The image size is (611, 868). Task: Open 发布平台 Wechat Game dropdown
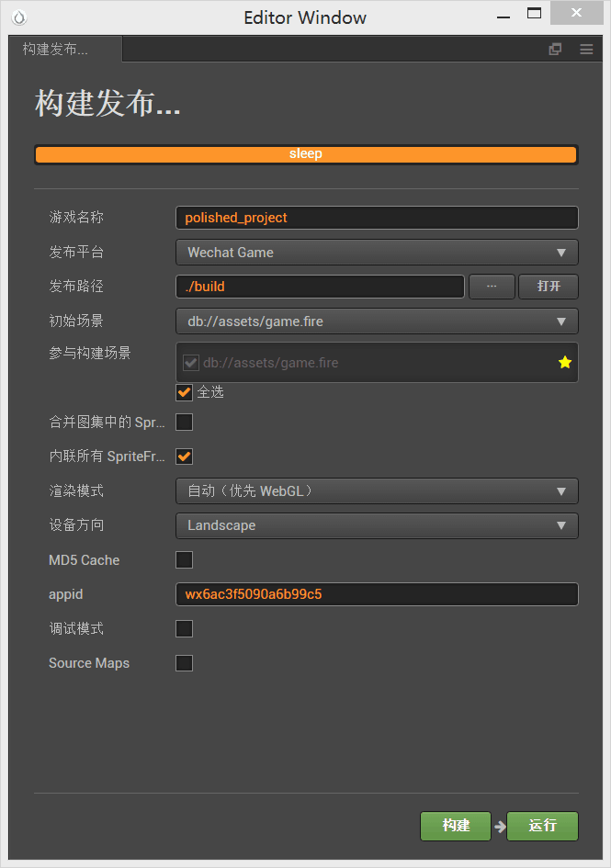377,253
